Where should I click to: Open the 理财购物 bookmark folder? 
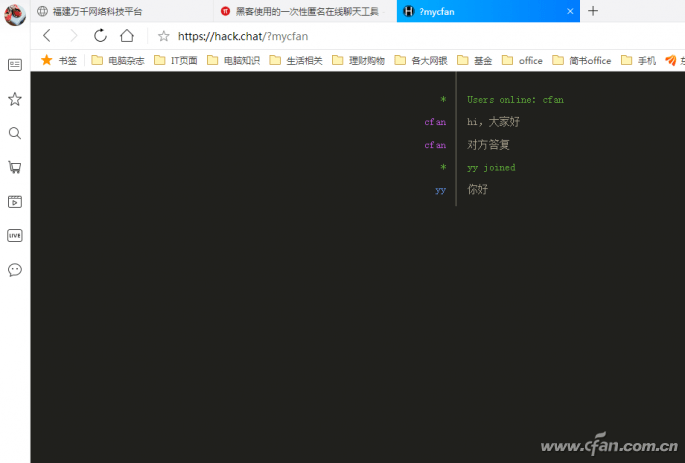coord(358,60)
